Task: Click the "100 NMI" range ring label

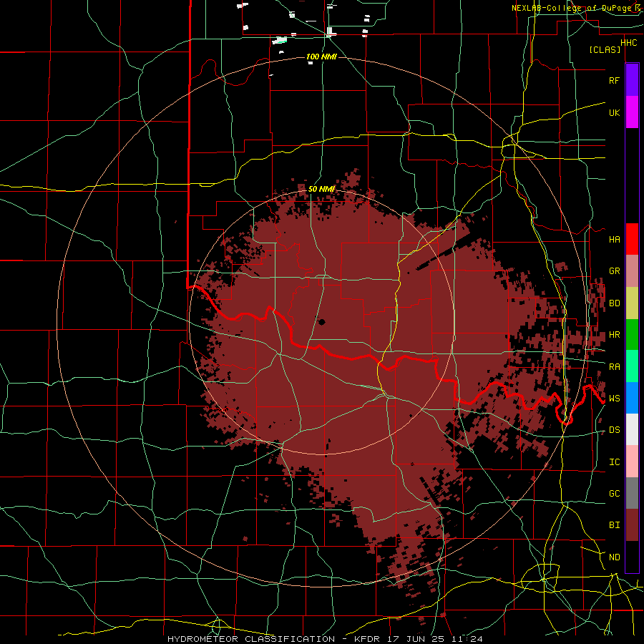Action: [321, 57]
